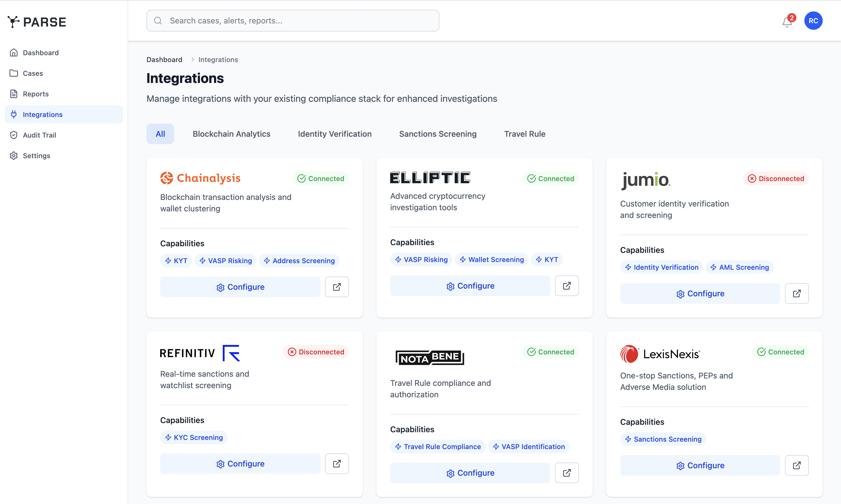Toggle the Disconnected status on Jumio
The image size is (841, 504).
[x=776, y=178]
